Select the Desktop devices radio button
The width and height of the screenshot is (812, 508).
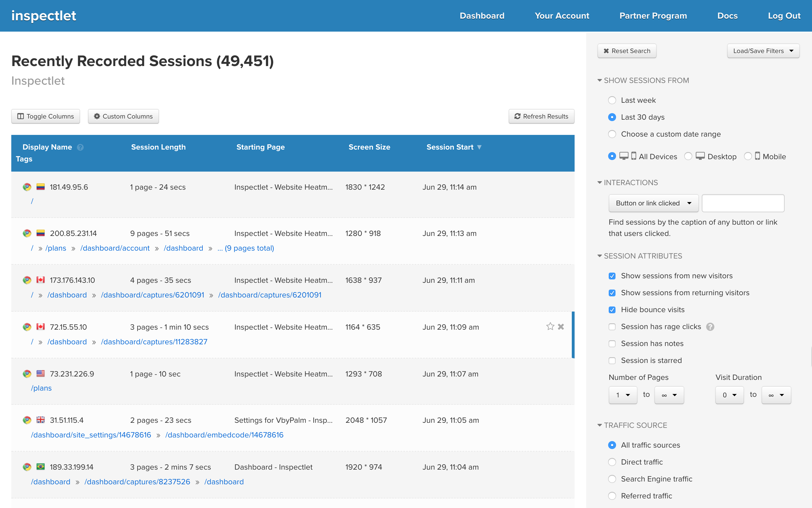point(688,156)
